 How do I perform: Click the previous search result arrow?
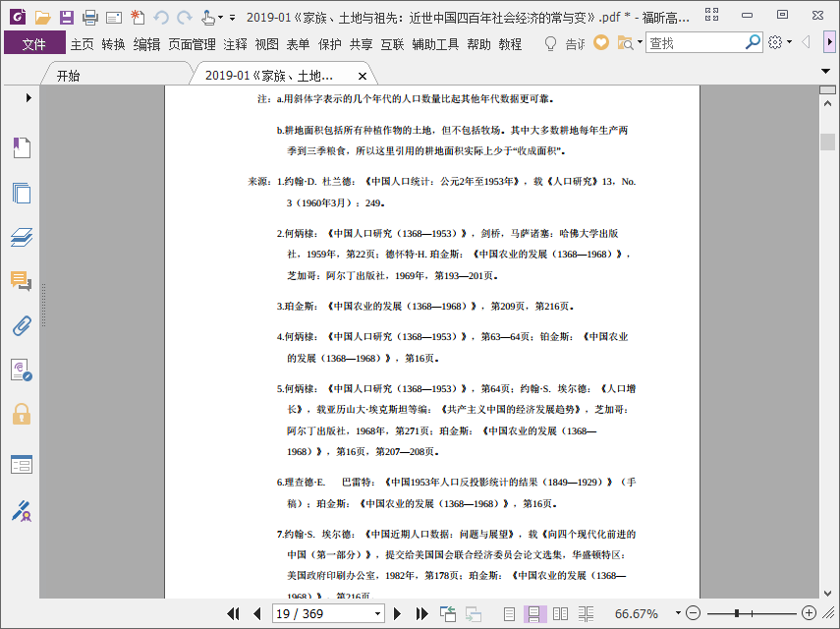click(806, 42)
